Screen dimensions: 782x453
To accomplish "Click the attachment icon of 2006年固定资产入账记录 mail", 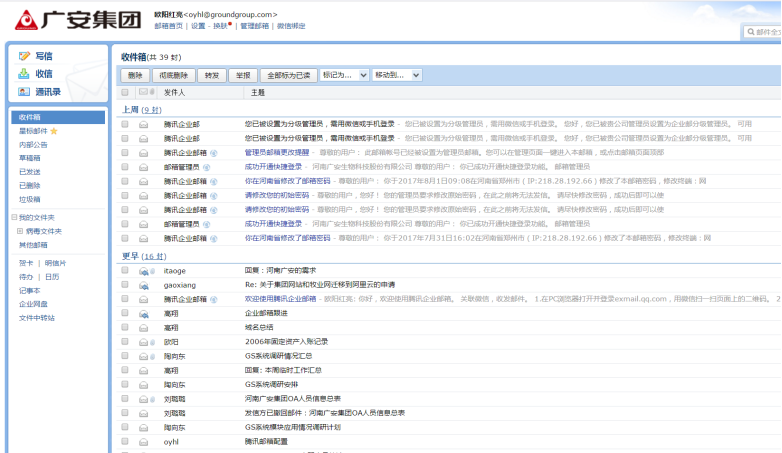I will click(153, 342).
